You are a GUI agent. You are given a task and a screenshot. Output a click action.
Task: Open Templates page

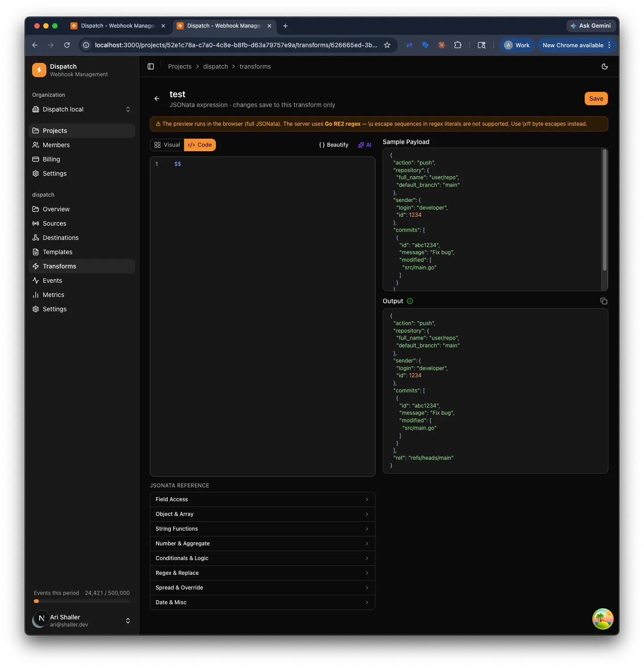click(x=82, y=252)
